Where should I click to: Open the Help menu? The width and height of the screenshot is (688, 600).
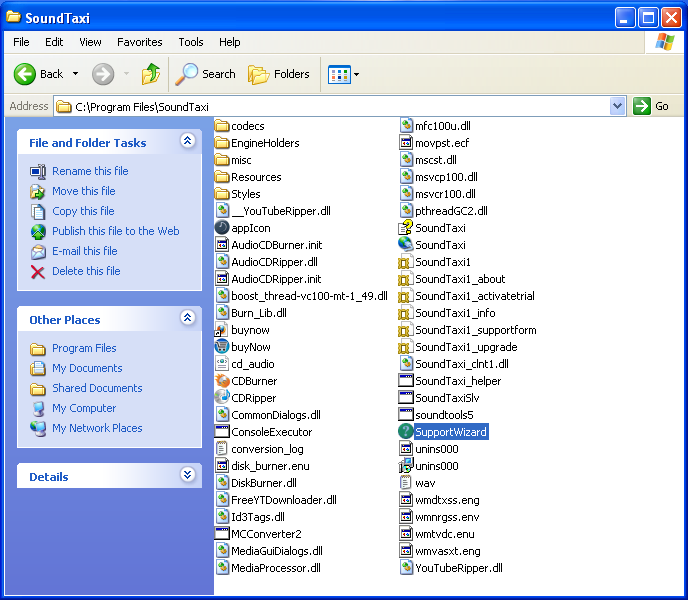(x=229, y=42)
